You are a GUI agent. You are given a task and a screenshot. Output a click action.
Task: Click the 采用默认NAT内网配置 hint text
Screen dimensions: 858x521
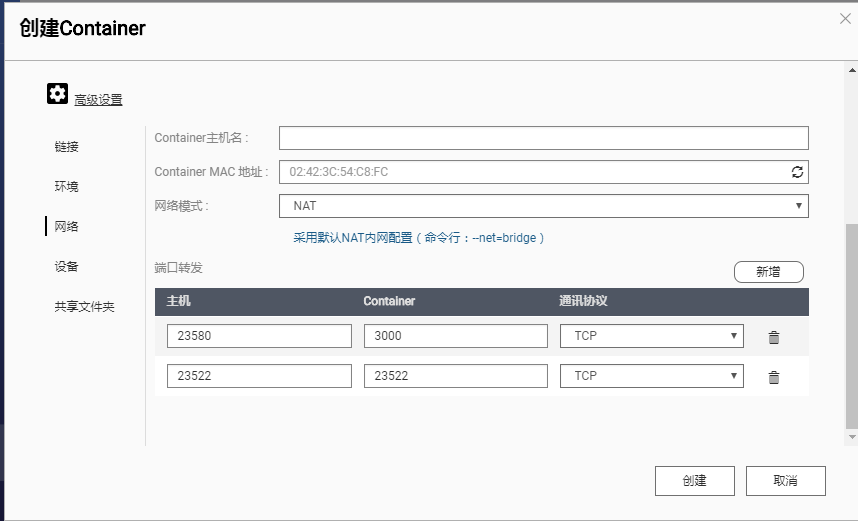[419, 238]
